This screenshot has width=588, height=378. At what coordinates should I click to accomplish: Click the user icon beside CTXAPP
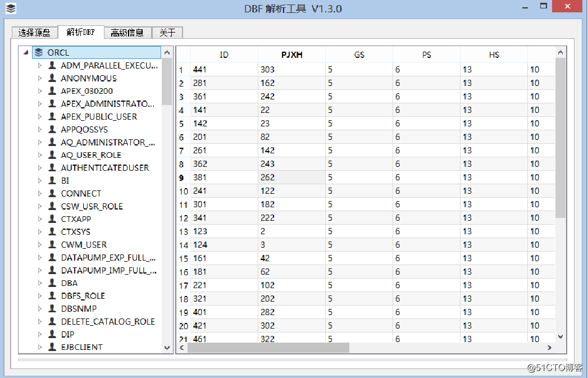52,219
